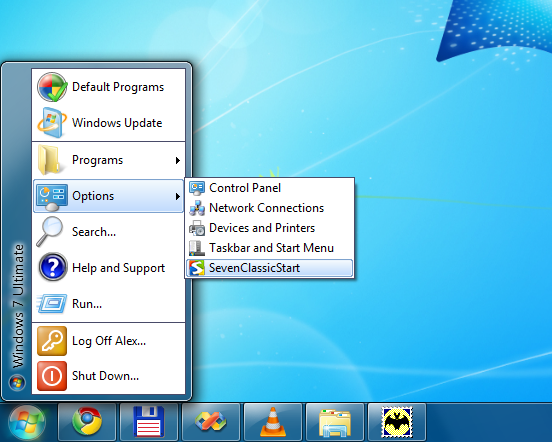
Task: Open the Run... dialog entry
Action: click(108, 304)
